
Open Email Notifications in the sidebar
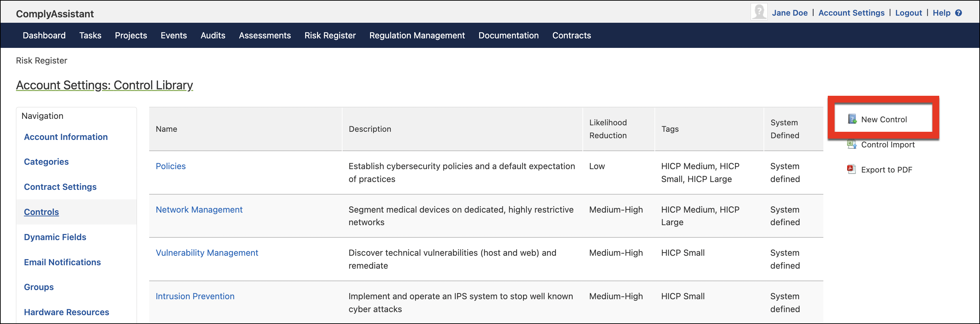[x=63, y=263]
